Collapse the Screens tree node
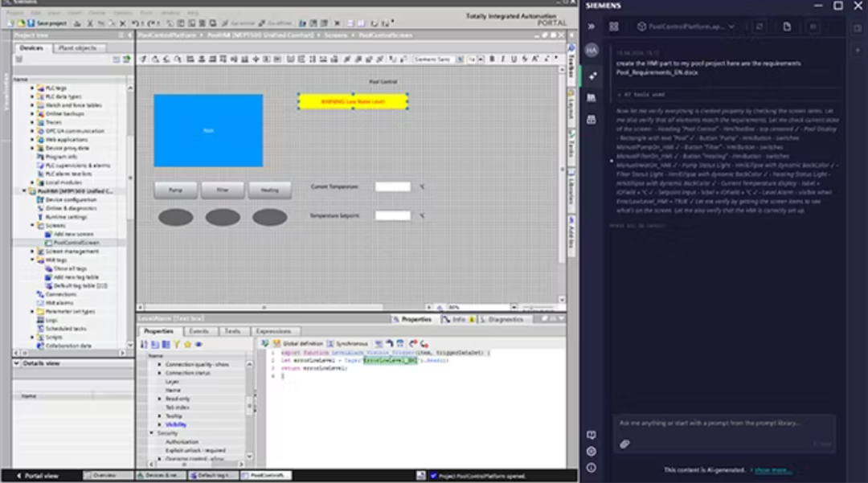The width and height of the screenshot is (868, 483). pyautogui.click(x=32, y=225)
